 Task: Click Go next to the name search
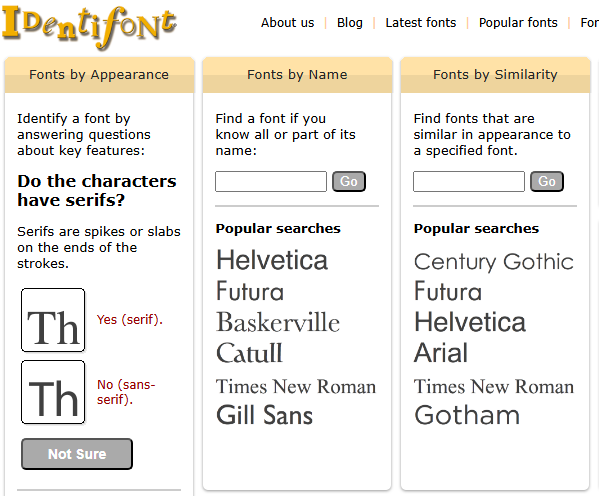[x=349, y=182]
